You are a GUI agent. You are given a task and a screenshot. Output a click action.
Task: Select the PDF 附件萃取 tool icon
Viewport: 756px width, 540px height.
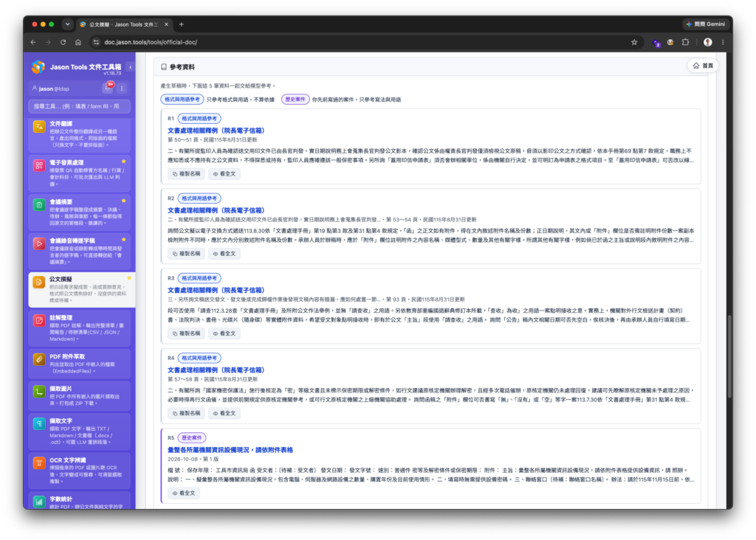[x=39, y=359]
